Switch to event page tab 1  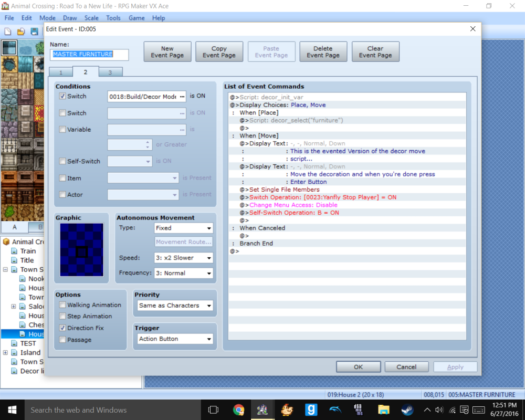[x=60, y=72]
